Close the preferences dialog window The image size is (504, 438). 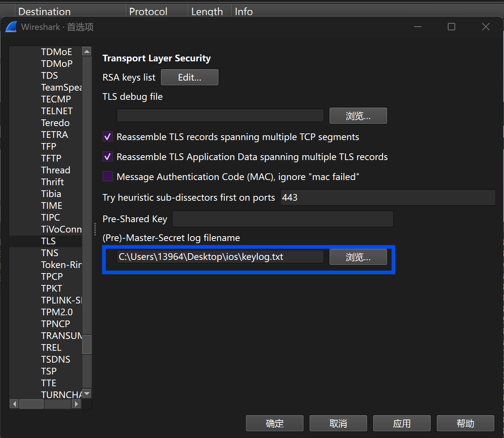486,27
